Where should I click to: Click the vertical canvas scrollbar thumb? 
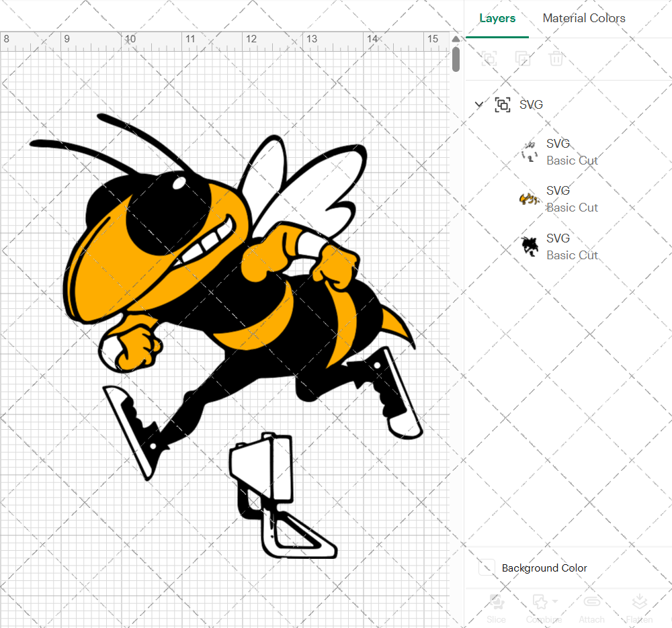click(x=456, y=59)
